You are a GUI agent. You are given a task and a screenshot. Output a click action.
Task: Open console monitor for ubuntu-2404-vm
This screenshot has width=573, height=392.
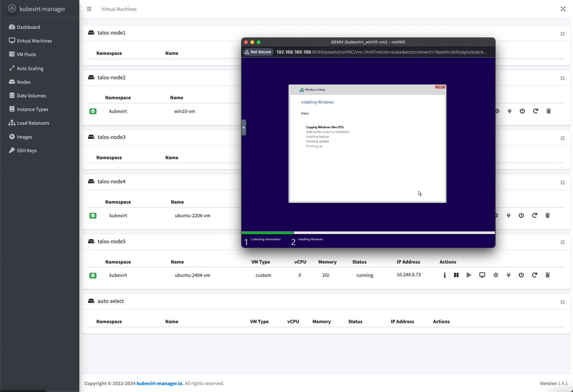coord(482,275)
